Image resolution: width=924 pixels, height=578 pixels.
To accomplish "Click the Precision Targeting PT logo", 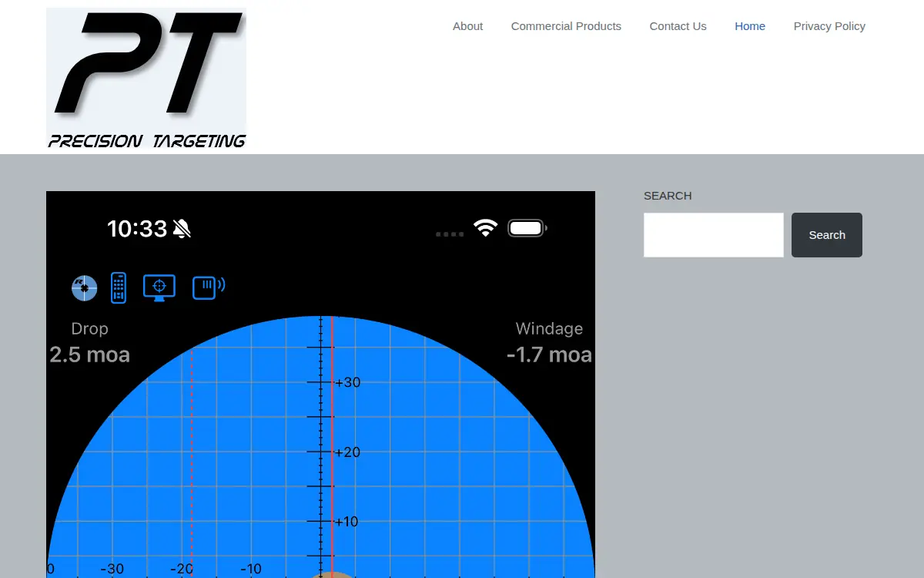I will (146, 79).
